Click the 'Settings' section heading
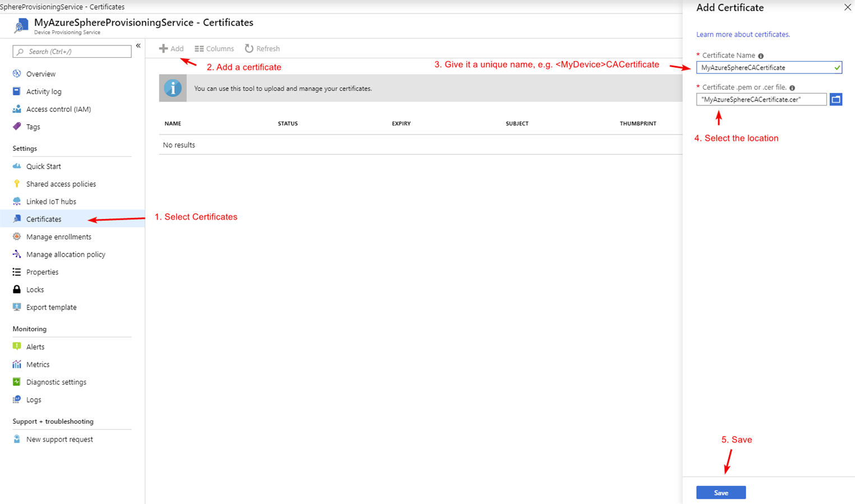This screenshot has height=504, width=855. [x=25, y=149]
